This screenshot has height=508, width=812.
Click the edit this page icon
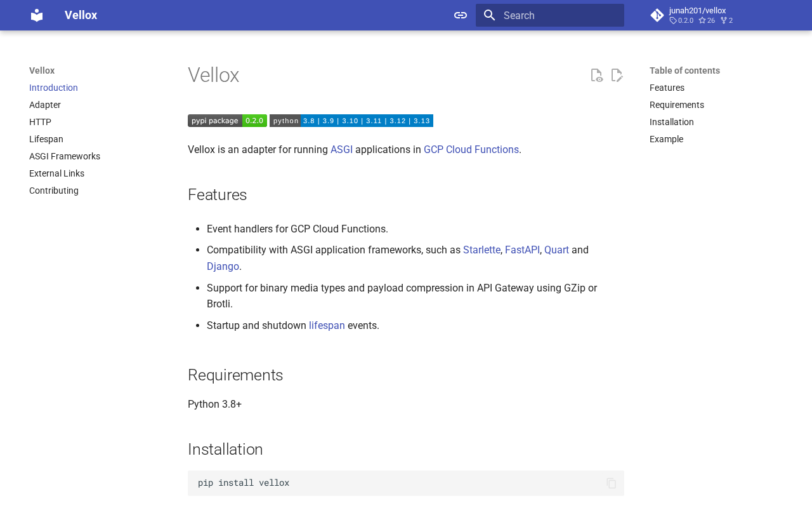pos(617,76)
